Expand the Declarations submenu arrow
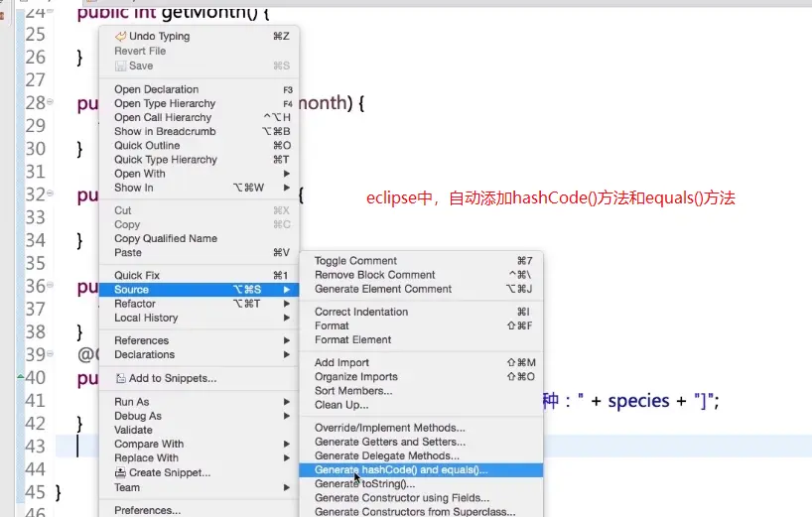Screen dimensions: 812x517 (x=286, y=354)
